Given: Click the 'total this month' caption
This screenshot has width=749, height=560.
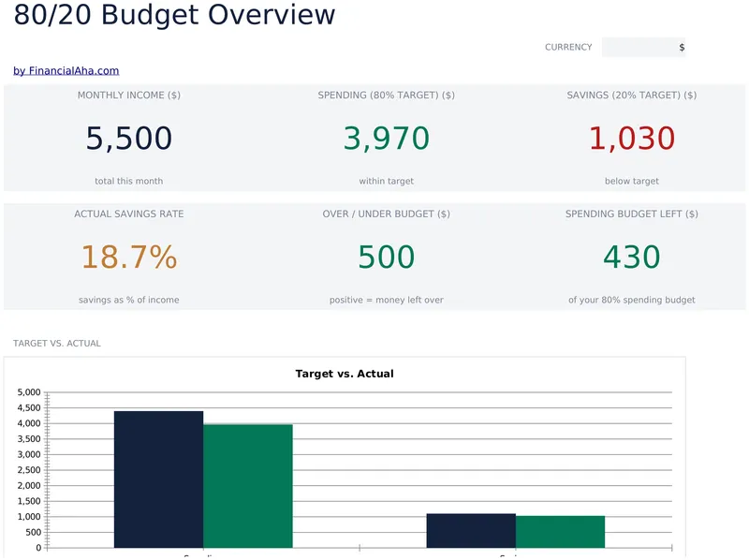Looking at the screenshot, I should point(129,181).
